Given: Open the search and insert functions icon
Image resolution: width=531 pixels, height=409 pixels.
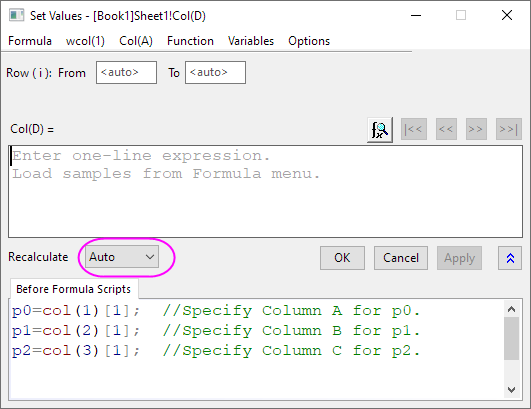Looking at the screenshot, I should click(x=380, y=130).
